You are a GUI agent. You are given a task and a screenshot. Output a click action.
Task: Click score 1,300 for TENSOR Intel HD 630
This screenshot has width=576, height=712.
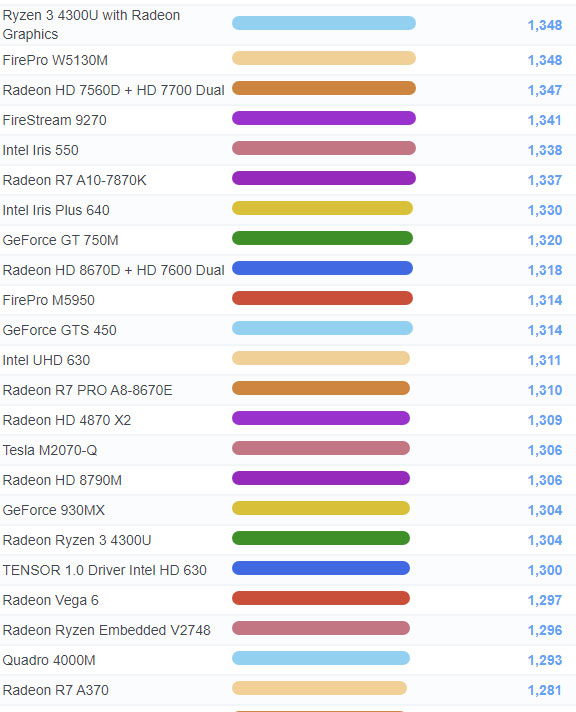(545, 570)
